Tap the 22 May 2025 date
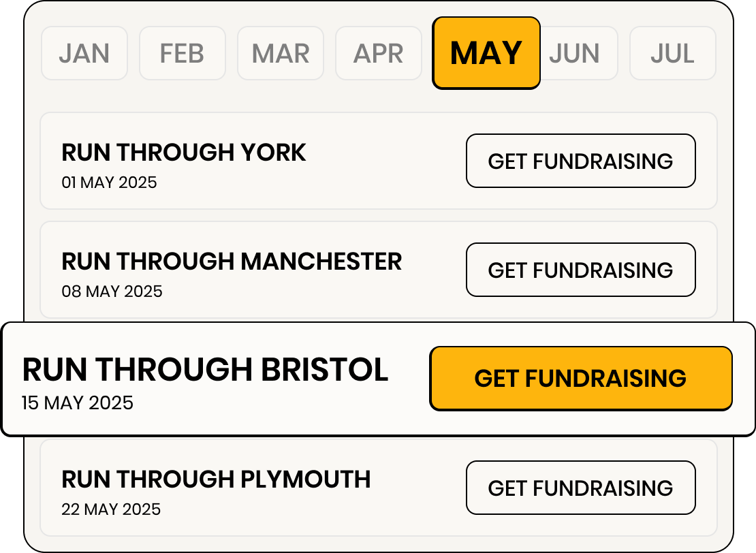The width and height of the screenshot is (756, 553). pyautogui.click(x=111, y=509)
